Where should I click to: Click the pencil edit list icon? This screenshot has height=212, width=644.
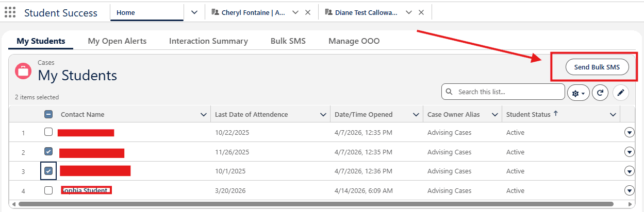[x=621, y=93]
